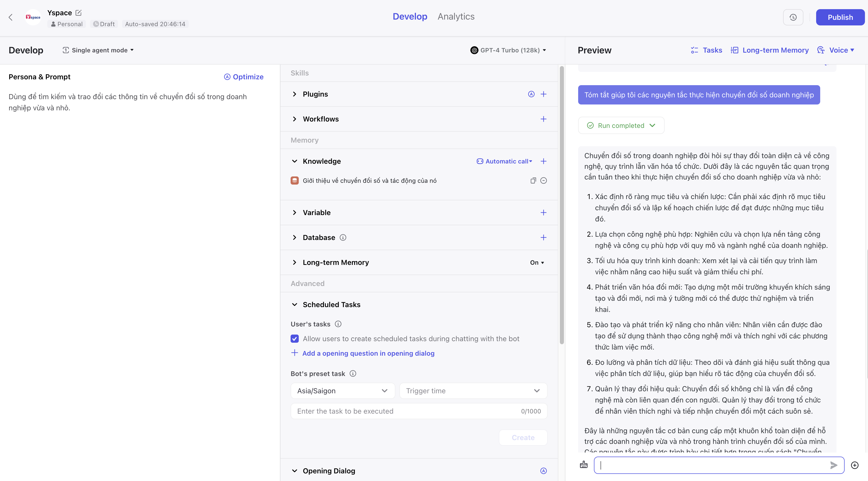Uncheck allow users to create scheduled tasks
Image resolution: width=868 pixels, height=481 pixels.
[294, 339]
